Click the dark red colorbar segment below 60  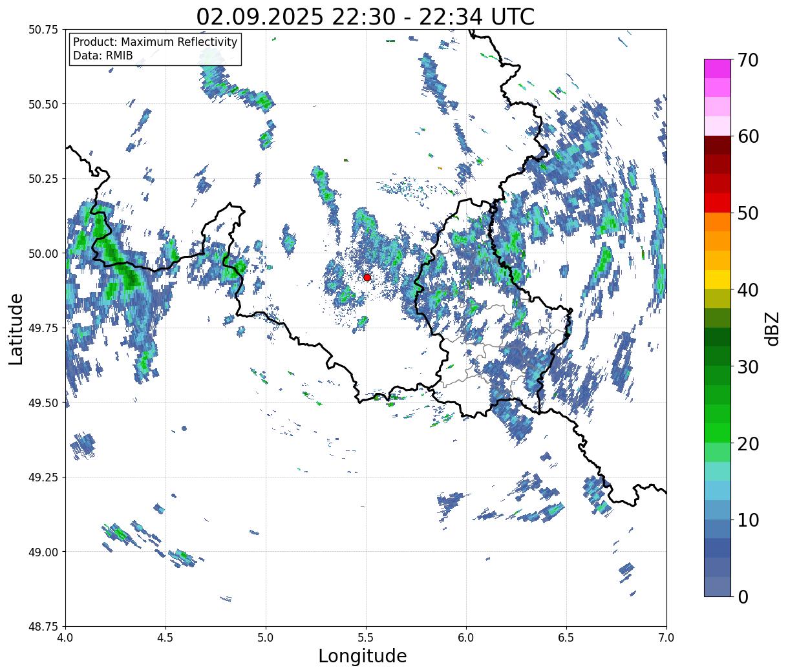[718, 145]
